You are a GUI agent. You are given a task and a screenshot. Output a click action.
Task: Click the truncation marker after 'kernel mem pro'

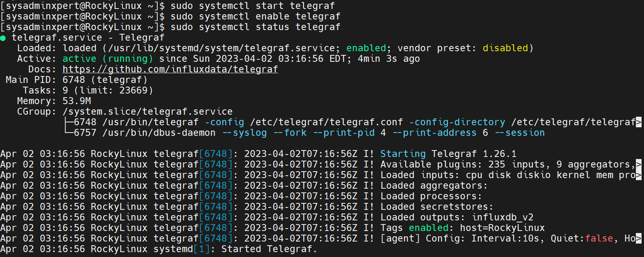pos(639,175)
